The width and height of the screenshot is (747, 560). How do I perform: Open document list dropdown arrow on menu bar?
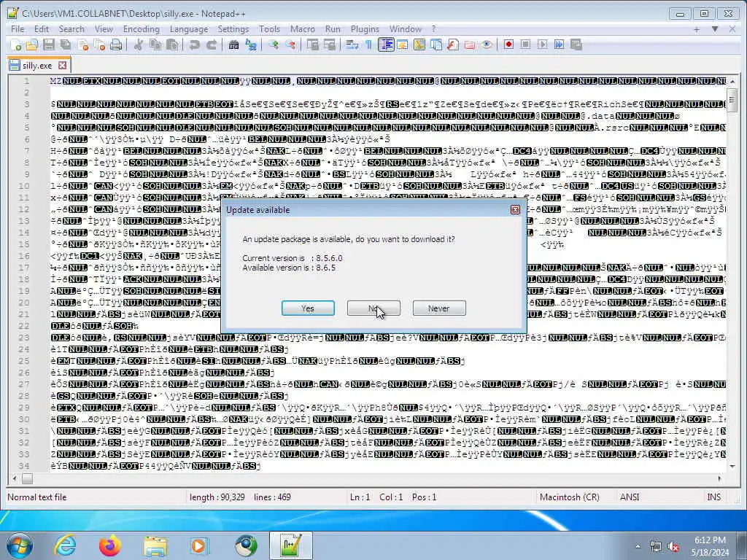pos(715,29)
